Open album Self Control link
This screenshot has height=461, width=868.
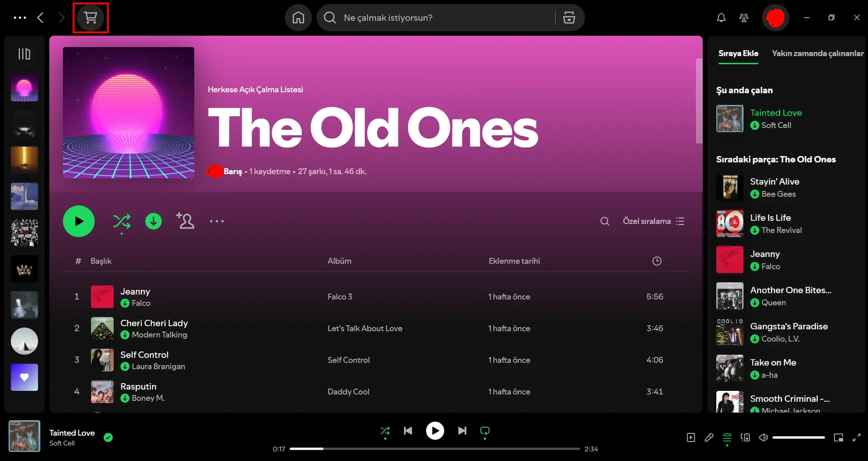tap(349, 360)
